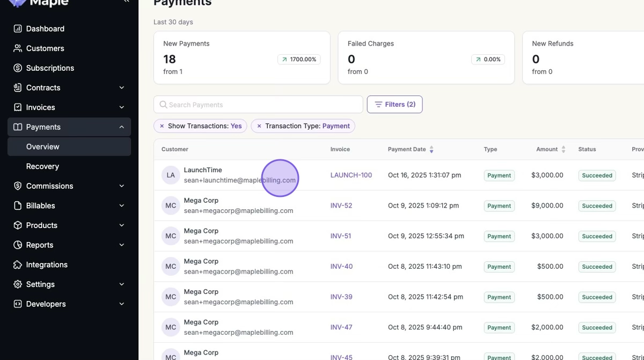644x360 pixels.
Task: Click the Commissions icon in sidebar
Action: click(x=18, y=186)
